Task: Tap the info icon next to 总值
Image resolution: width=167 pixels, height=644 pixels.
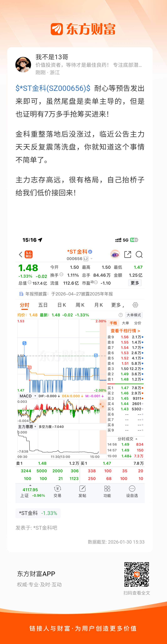Action: (30, 282)
